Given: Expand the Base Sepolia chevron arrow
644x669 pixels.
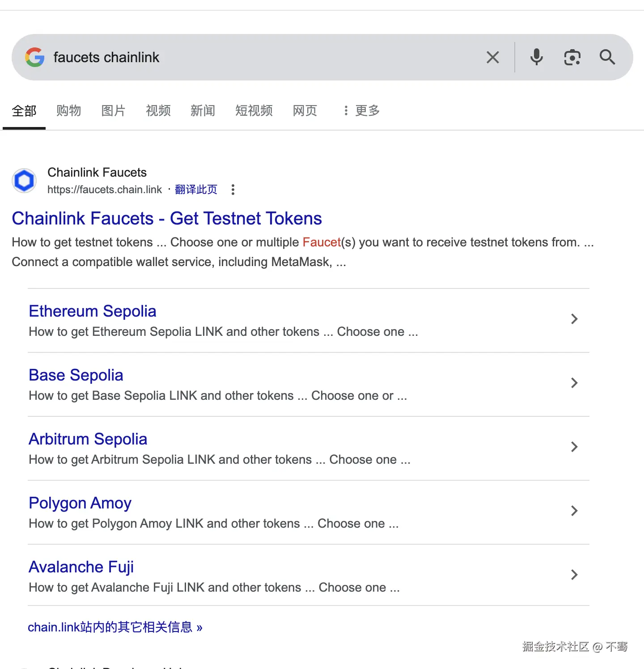Looking at the screenshot, I should pos(574,383).
